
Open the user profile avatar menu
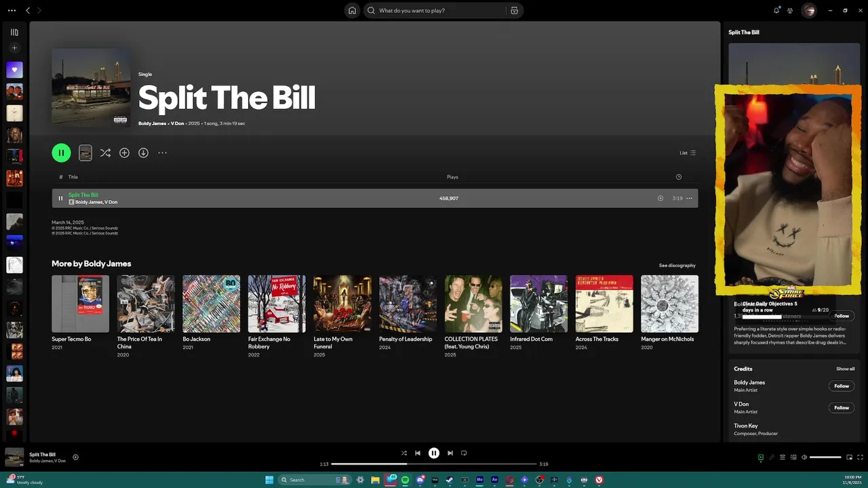pos(808,10)
